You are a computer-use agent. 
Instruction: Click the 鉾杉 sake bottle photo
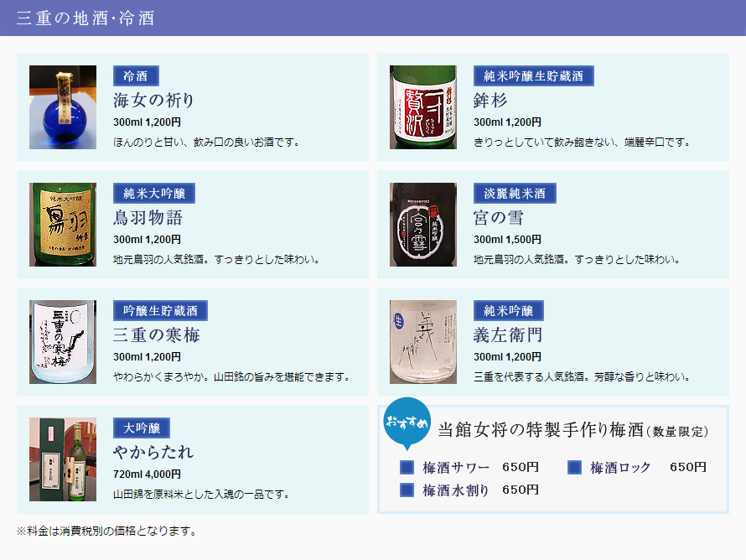click(423, 107)
